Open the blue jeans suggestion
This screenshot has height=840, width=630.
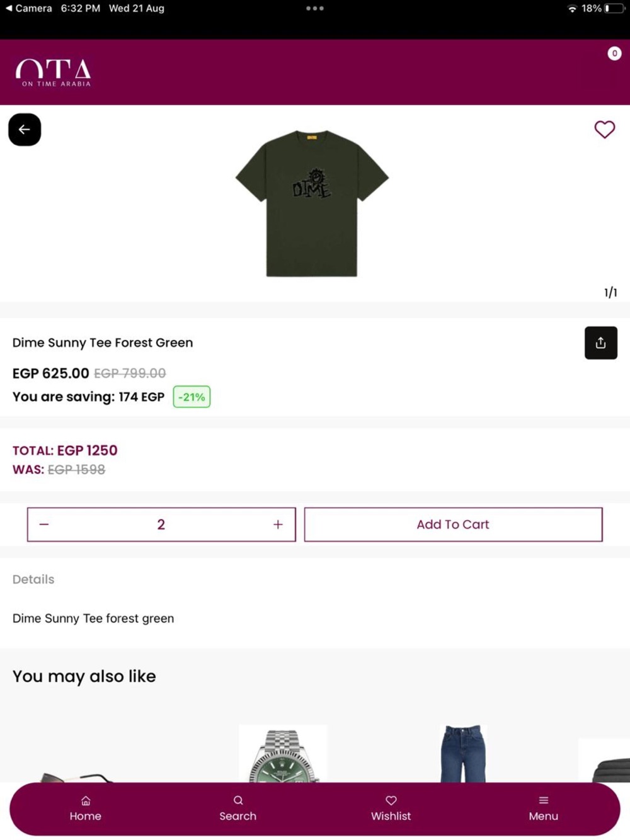tap(463, 754)
